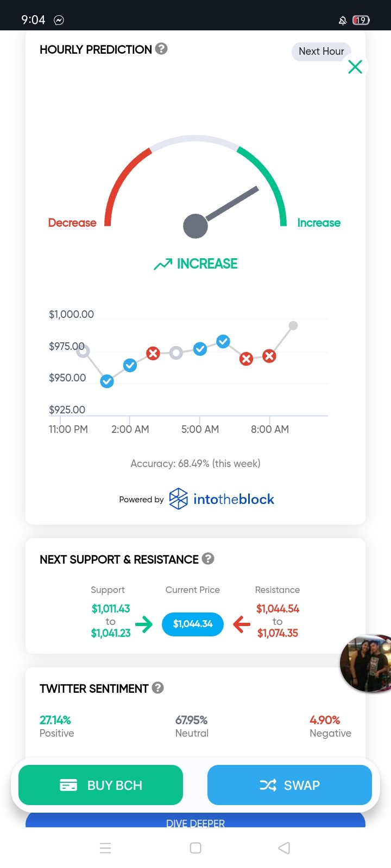This screenshot has height=868, width=391.
Task: Tap the red resistance arrow icon
Action: click(242, 624)
